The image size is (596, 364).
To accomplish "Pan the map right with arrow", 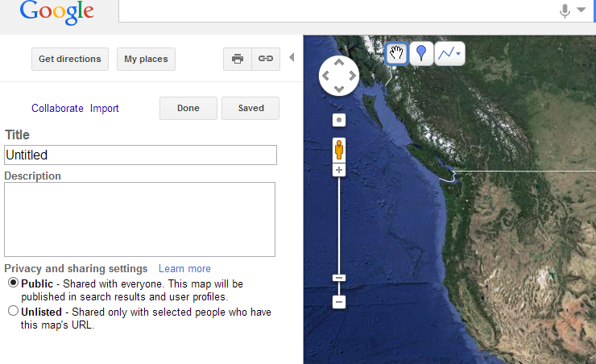I will pyautogui.click(x=352, y=76).
